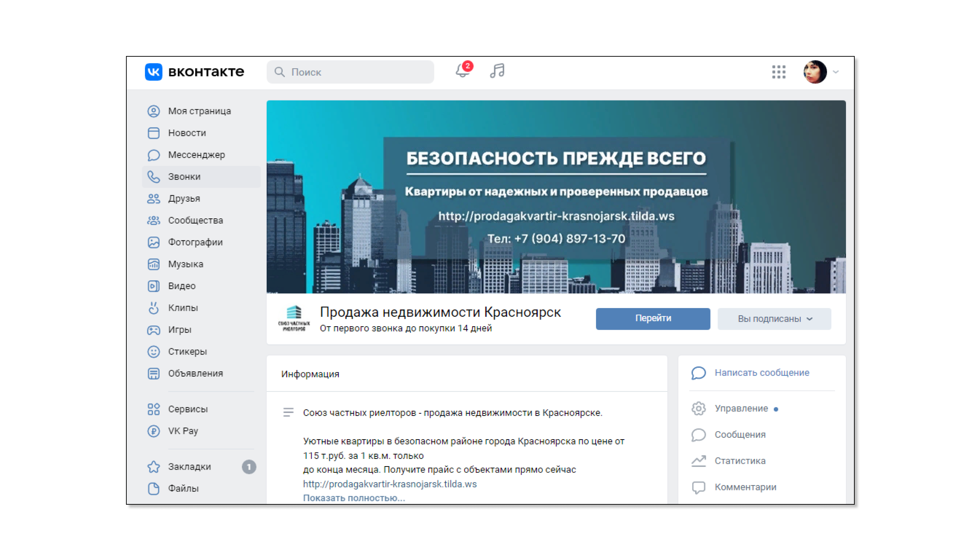Image resolution: width=980 pixels, height=560 pixels.
Task: Click the search magnifier icon
Action: 280,72
